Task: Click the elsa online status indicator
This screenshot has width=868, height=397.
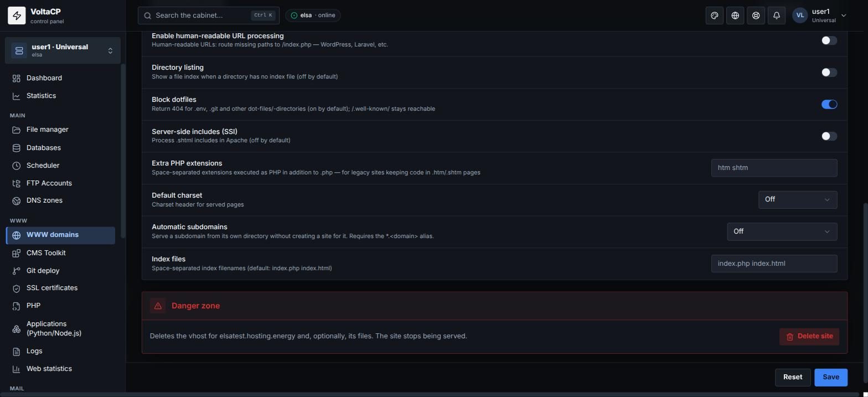Action: 313,16
